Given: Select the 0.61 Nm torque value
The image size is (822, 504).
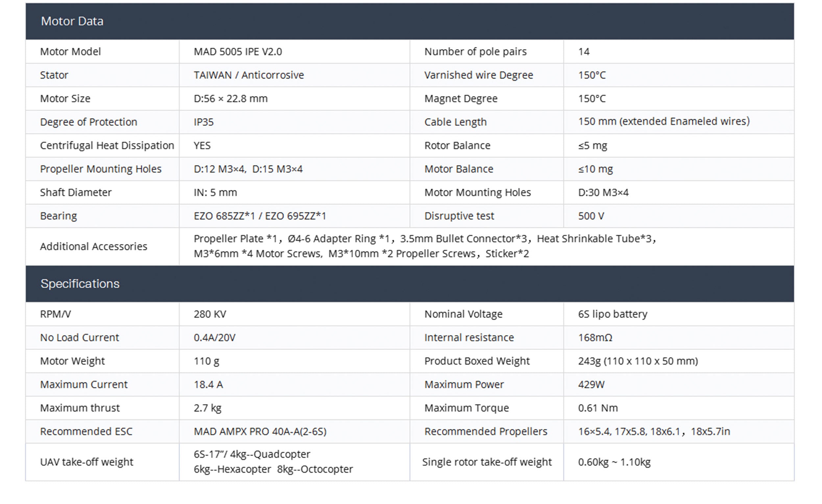Looking at the screenshot, I should [x=598, y=408].
